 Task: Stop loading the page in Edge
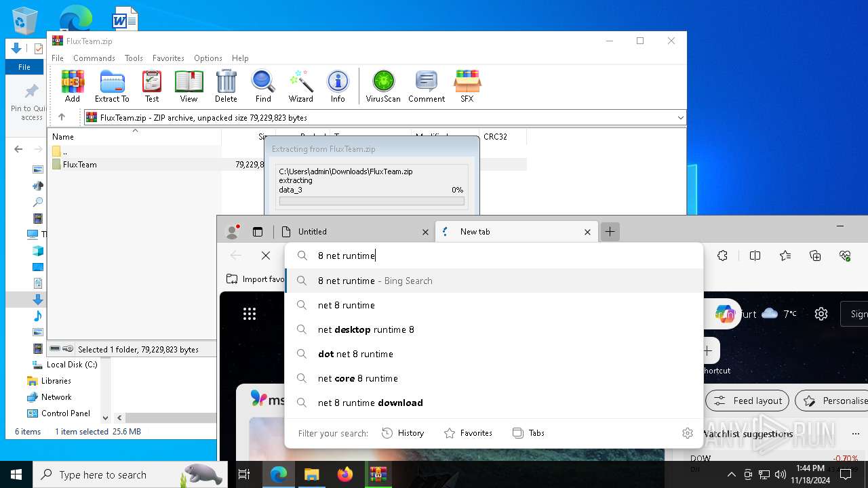tap(266, 256)
